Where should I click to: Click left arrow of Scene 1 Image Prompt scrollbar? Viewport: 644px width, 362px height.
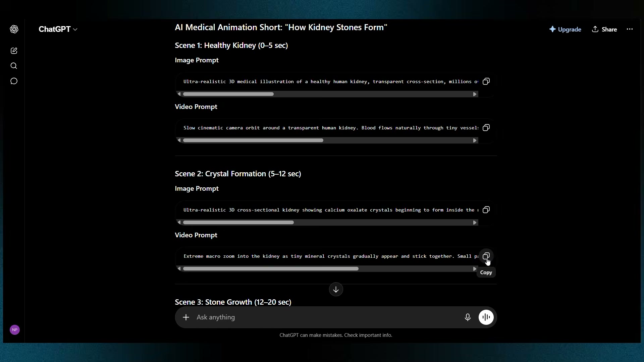[x=179, y=94]
